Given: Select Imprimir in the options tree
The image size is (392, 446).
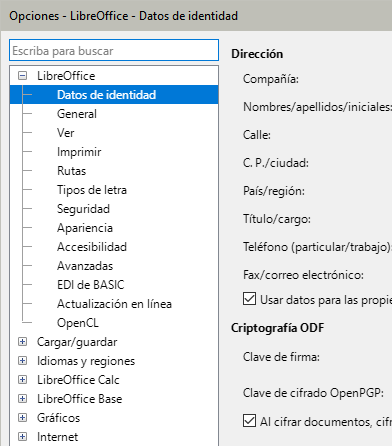Looking at the screenshot, I should 79,152.
